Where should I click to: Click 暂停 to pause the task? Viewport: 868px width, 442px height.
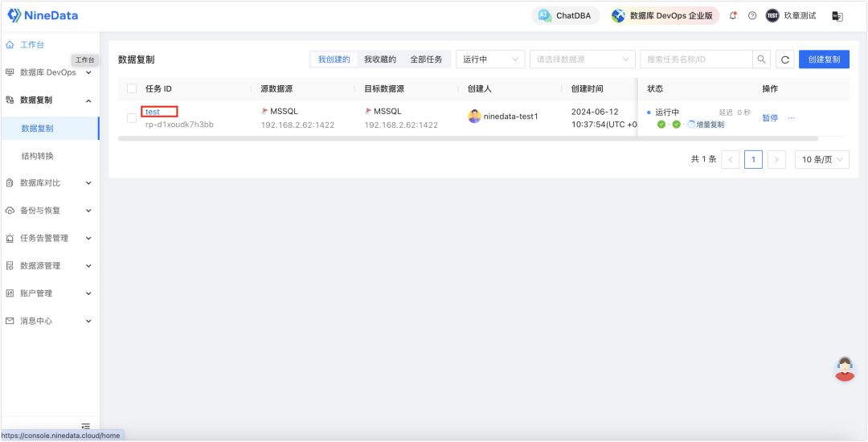[770, 118]
